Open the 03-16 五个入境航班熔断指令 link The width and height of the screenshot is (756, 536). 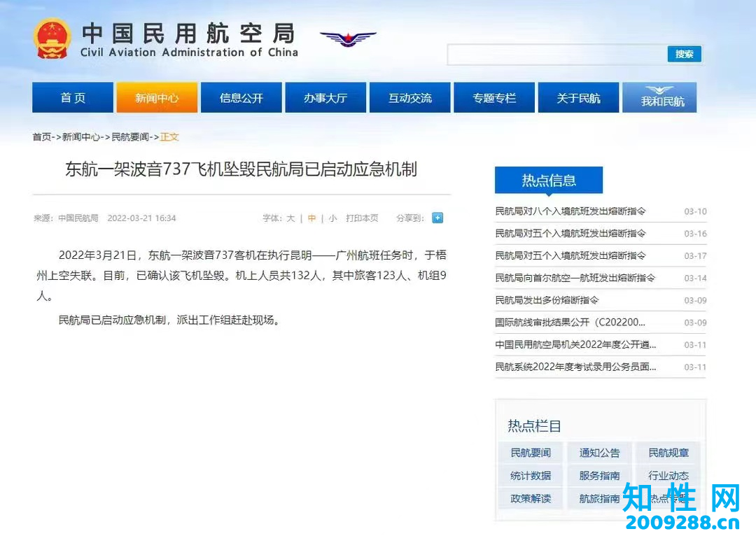coord(570,233)
